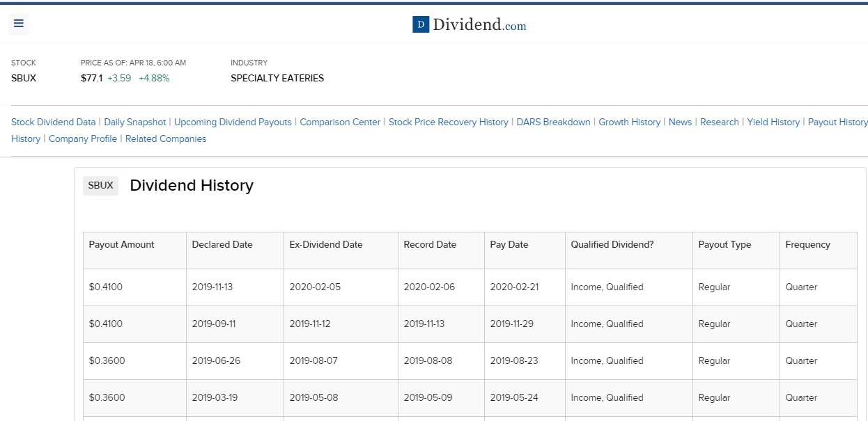Click the +3.59 price change value
The width and height of the screenshot is (868, 421).
point(119,78)
